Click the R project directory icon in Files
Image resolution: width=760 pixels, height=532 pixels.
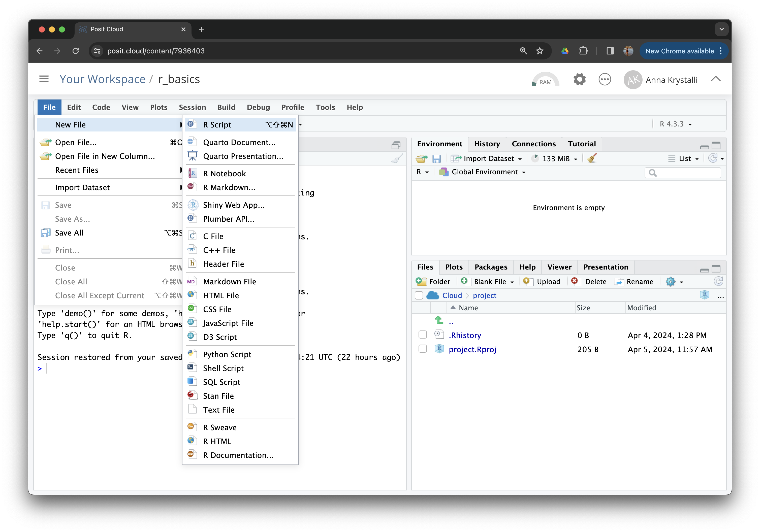(704, 295)
